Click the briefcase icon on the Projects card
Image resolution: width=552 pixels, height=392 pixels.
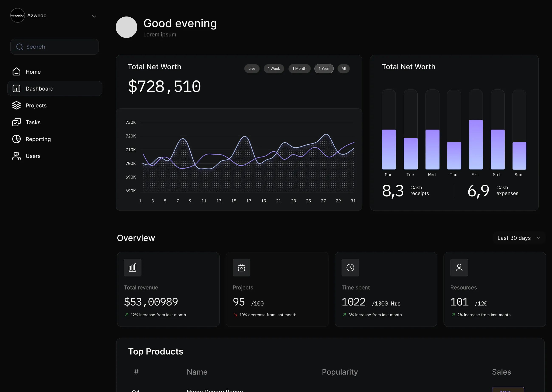(241, 268)
